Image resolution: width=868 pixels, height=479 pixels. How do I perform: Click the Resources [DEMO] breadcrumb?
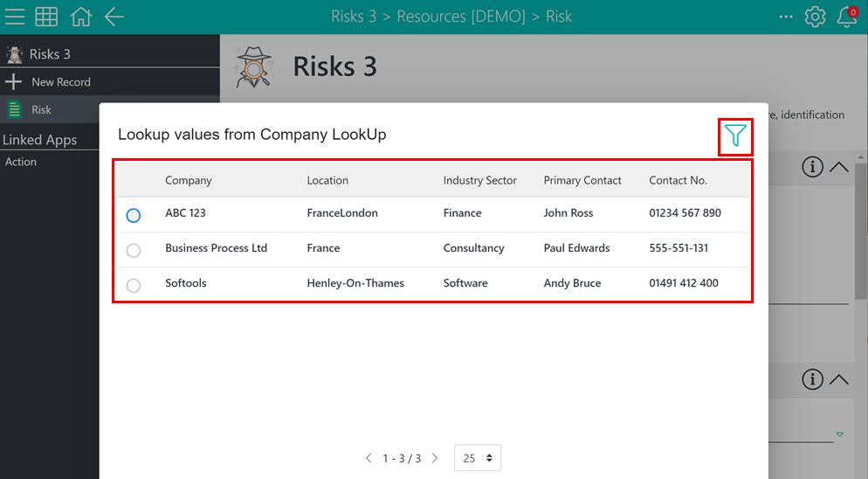[x=461, y=17]
